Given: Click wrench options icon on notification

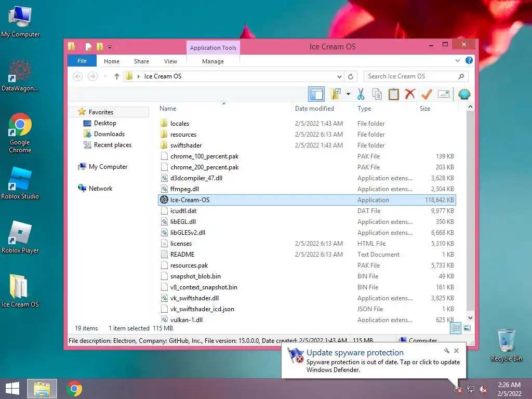Looking at the screenshot, I should click(446, 351).
